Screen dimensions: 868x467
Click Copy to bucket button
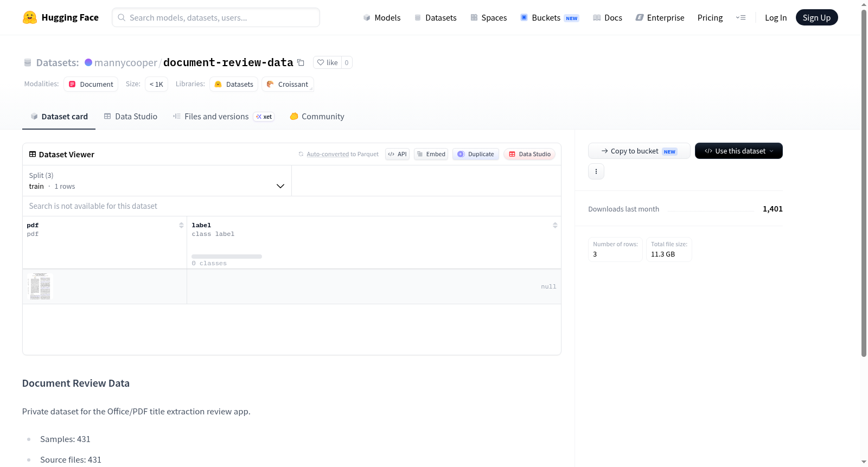[x=639, y=151]
